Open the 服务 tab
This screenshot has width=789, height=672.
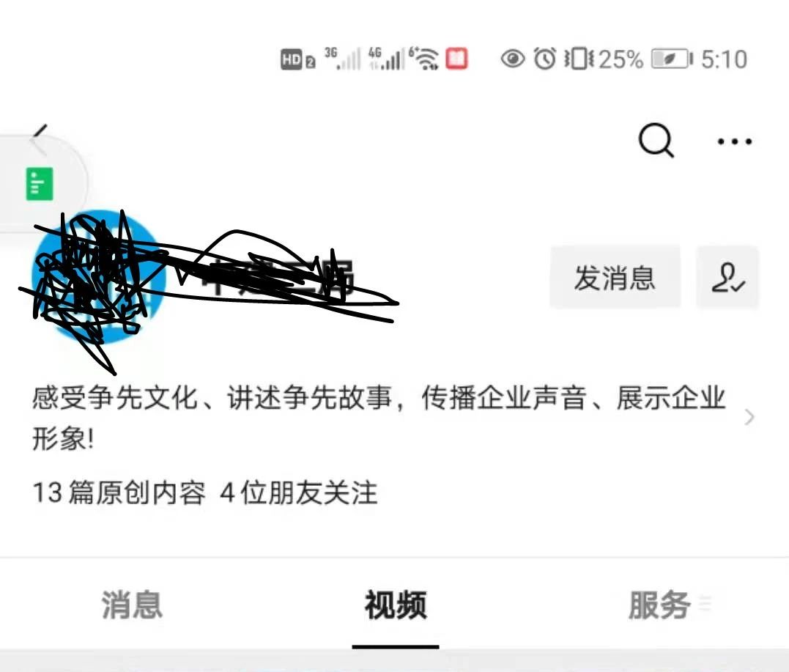tap(659, 605)
